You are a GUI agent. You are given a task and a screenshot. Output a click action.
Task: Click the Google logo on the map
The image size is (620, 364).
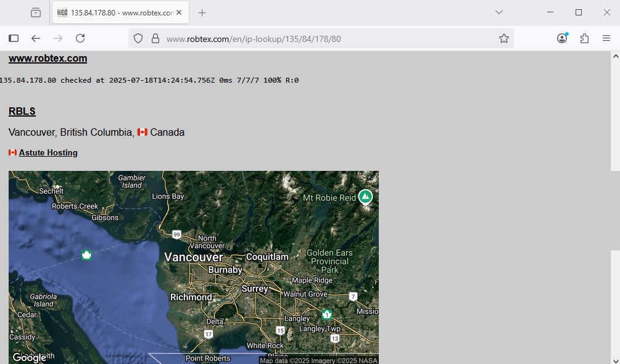pos(29,358)
